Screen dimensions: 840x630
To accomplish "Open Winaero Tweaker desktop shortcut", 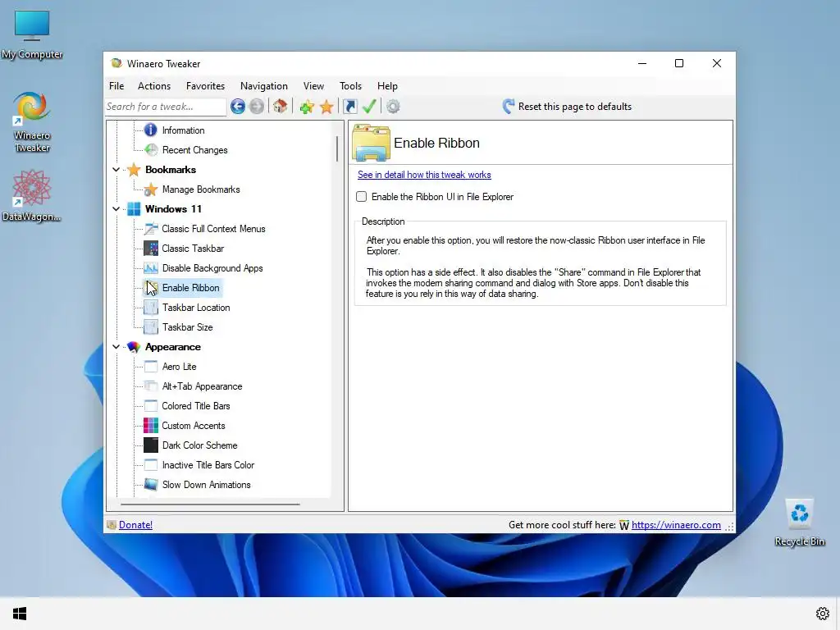I will coord(32,122).
